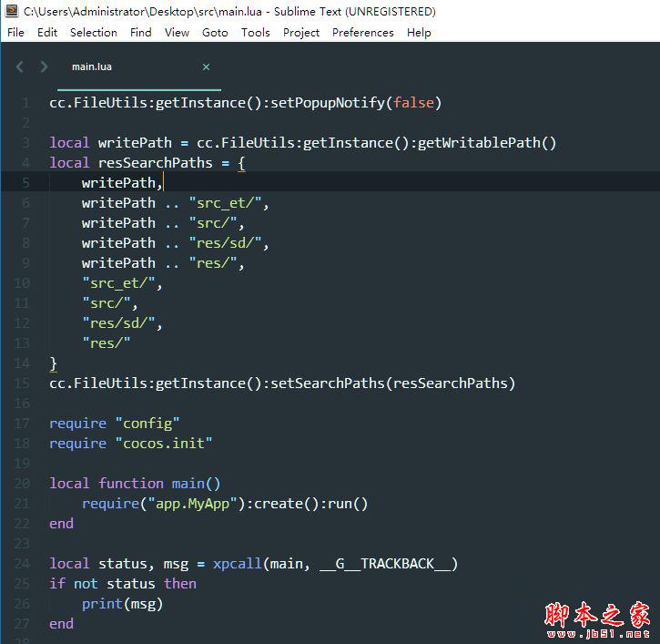The width and height of the screenshot is (660, 644).
Task: Click the opening brace on line 4
Action: tap(241, 163)
